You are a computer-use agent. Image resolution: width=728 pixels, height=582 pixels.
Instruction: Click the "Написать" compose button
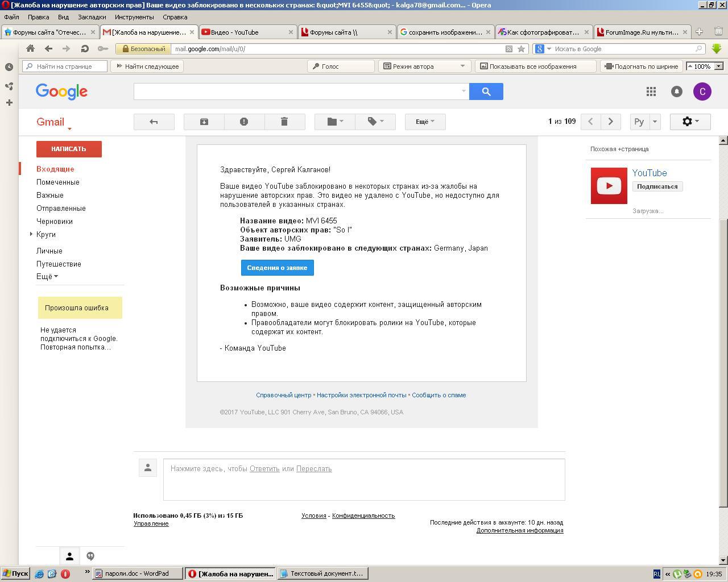click(69, 149)
